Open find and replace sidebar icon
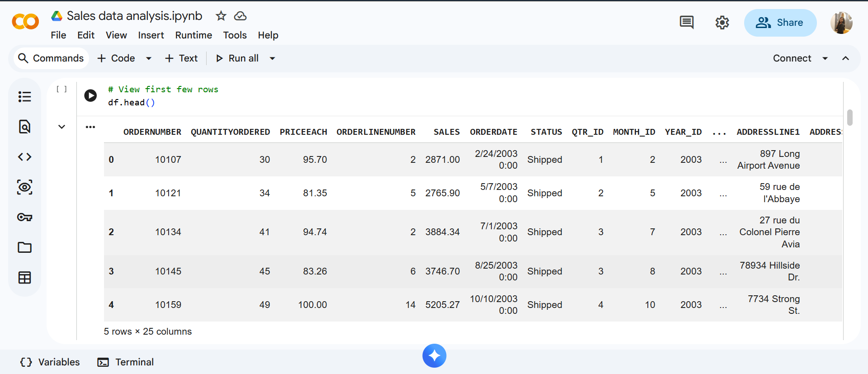Image resolution: width=868 pixels, height=374 pixels. [x=24, y=127]
